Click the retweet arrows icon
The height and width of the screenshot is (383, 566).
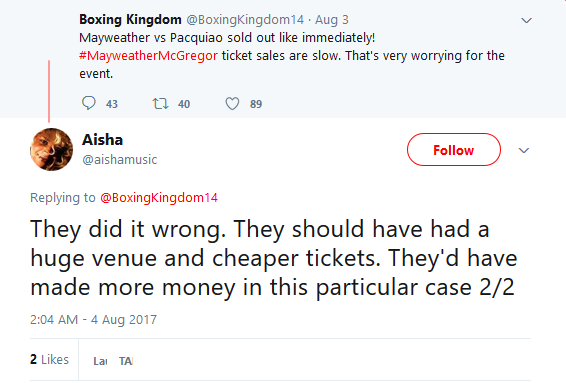tap(160, 104)
